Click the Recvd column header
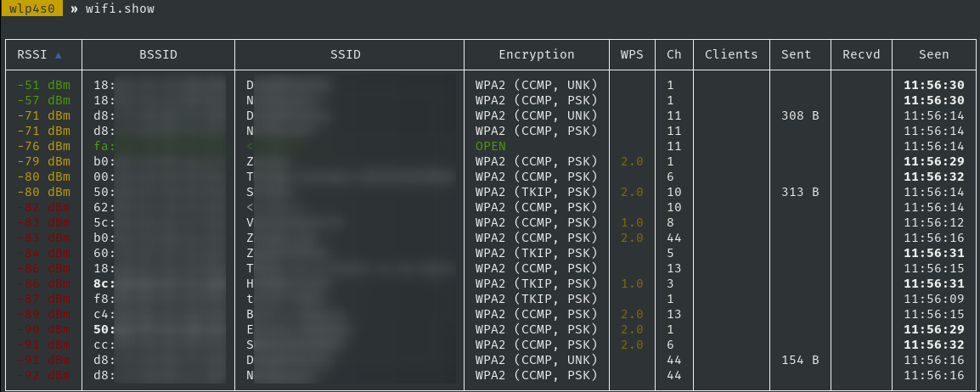 coord(861,54)
